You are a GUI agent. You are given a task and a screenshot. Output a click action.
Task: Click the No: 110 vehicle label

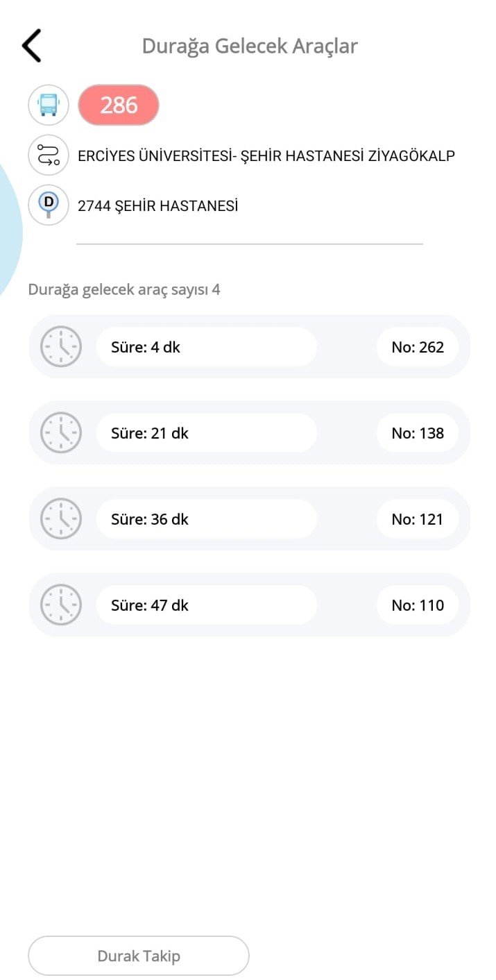(418, 605)
